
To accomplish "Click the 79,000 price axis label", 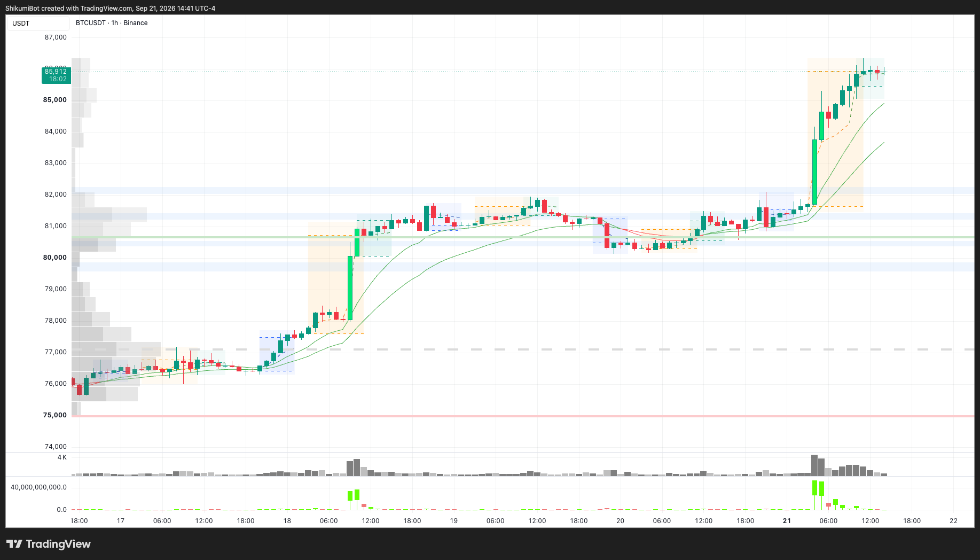I will tap(56, 289).
